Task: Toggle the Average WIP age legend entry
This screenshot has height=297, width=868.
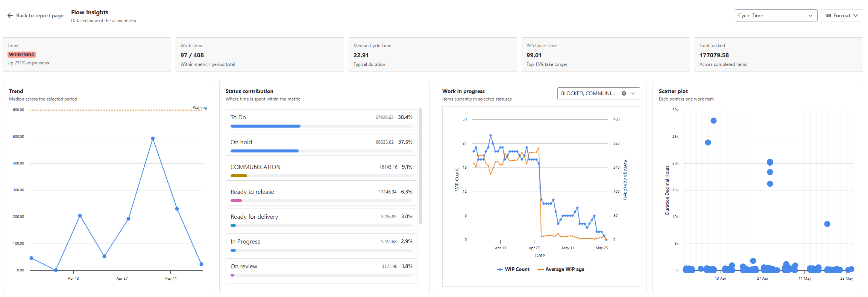Action: coord(561,270)
